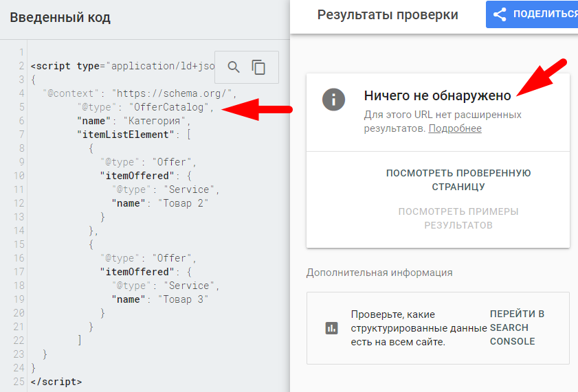Click ПОСМОТРЕТЬ ПРИМЕРЫ РЕЗУЛЬТАТОВ
The image size is (578, 392).
458,218
